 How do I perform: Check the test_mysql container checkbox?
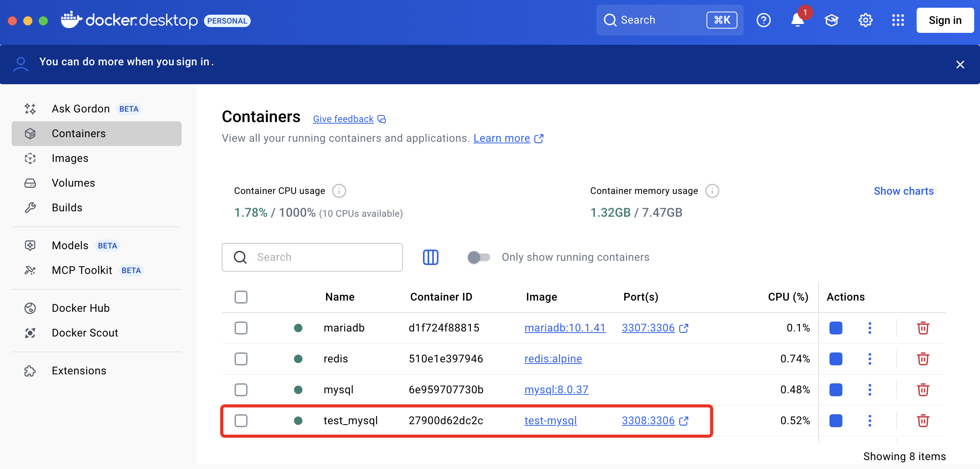click(241, 421)
